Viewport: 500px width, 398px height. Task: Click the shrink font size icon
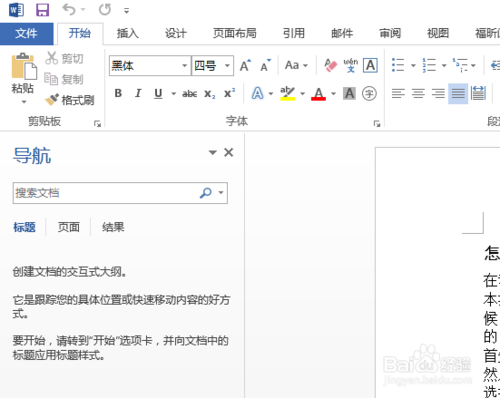point(265,65)
